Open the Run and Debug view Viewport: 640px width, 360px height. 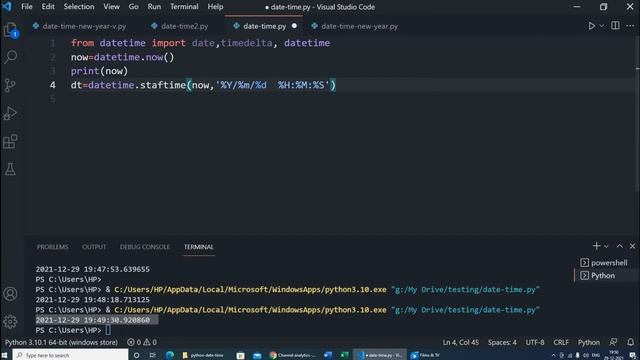(10, 113)
